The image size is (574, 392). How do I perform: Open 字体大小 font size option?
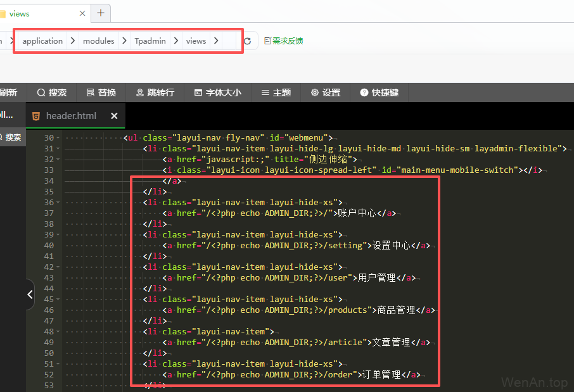tap(217, 92)
